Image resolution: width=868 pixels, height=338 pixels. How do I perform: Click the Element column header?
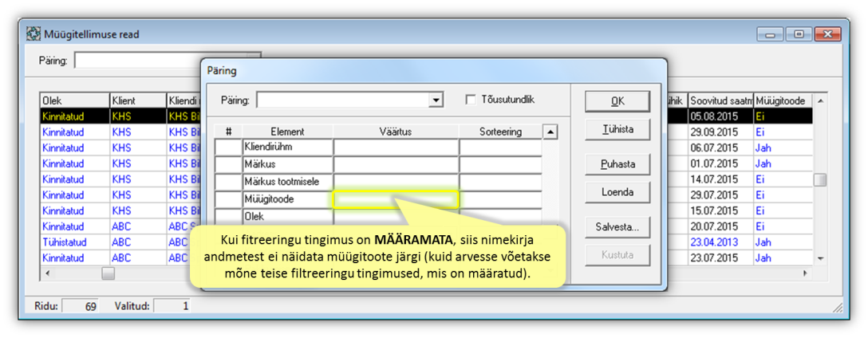pos(288,132)
